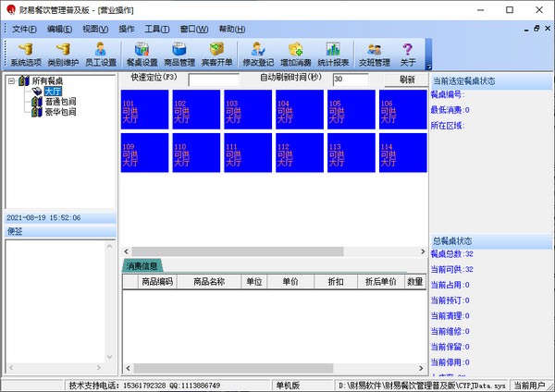Select 豪华包间 in the table tree
The width and height of the screenshot is (555, 392).
[x=60, y=111]
